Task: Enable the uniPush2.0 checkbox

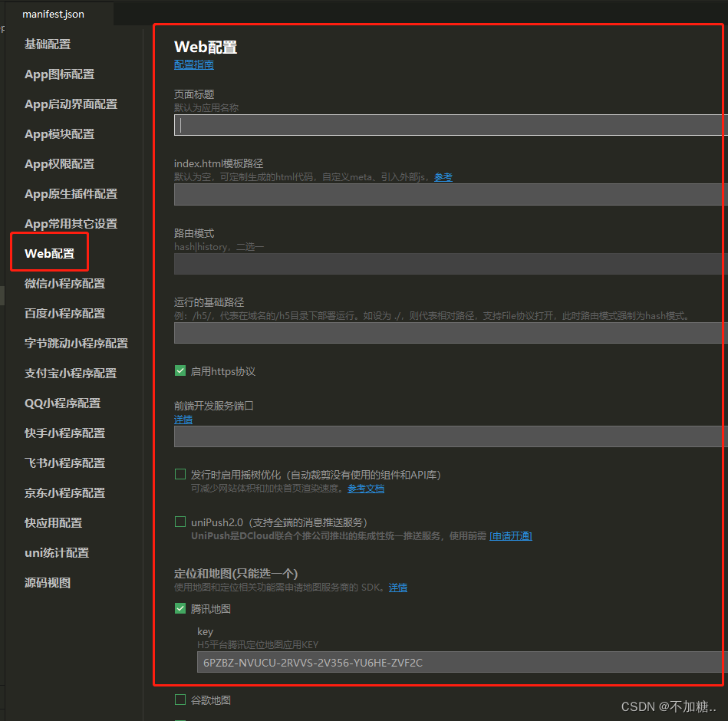Action: pos(180,522)
